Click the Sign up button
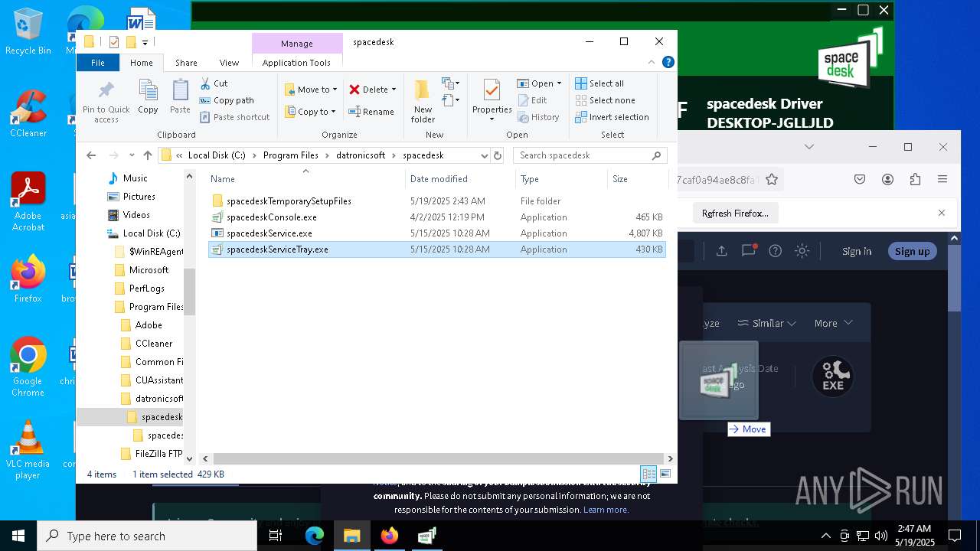980x551 pixels. [912, 251]
